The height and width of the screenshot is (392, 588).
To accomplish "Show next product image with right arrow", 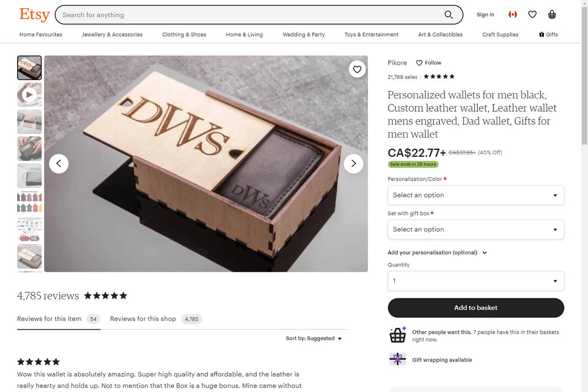I will point(353,164).
